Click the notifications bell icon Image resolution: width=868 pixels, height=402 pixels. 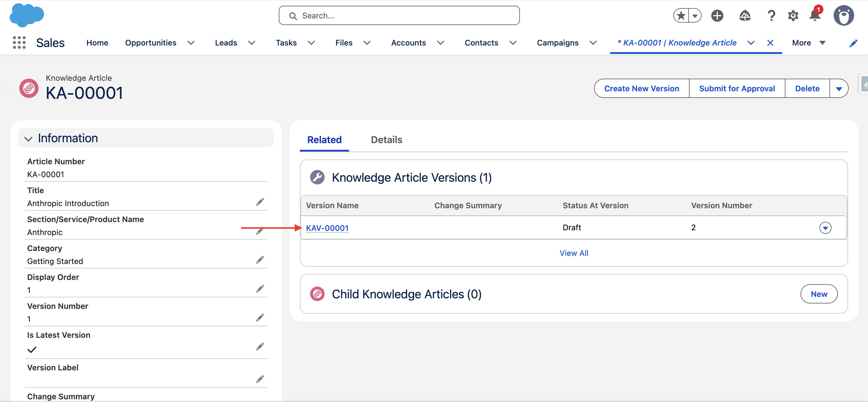tap(815, 15)
